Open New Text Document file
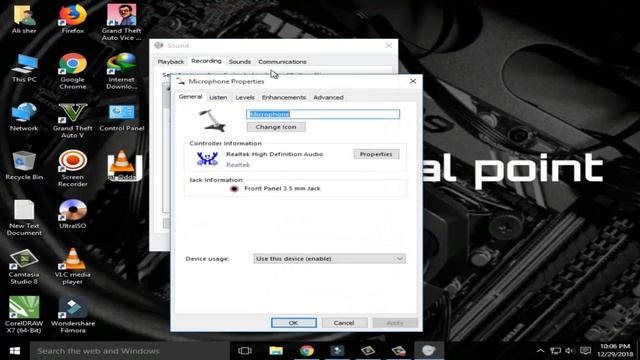 click(24, 218)
